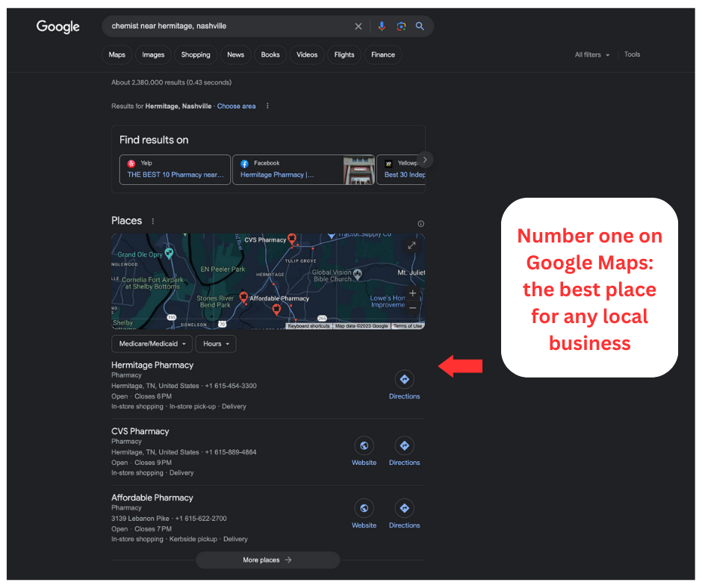Clear the search box with X

pyautogui.click(x=358, y=26)
